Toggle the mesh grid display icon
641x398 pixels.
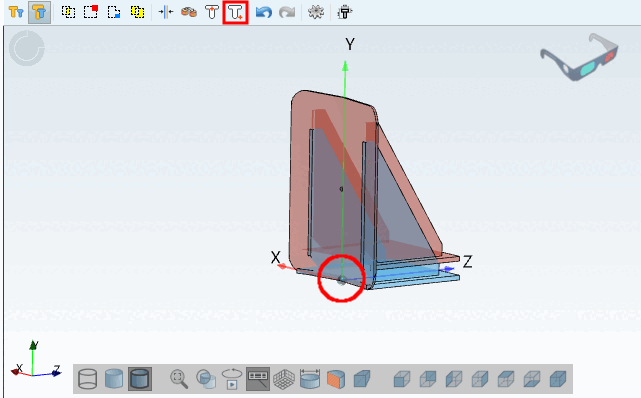[284, 379]
